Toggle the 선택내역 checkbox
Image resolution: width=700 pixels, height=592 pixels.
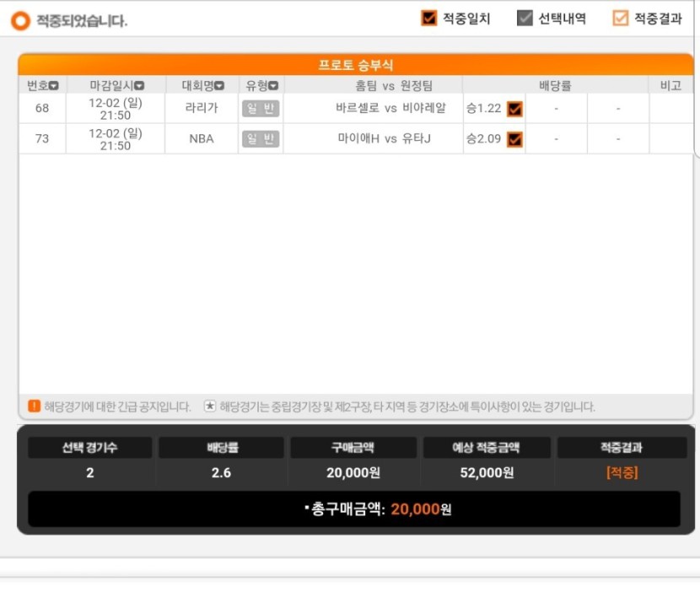click(525, 18)
